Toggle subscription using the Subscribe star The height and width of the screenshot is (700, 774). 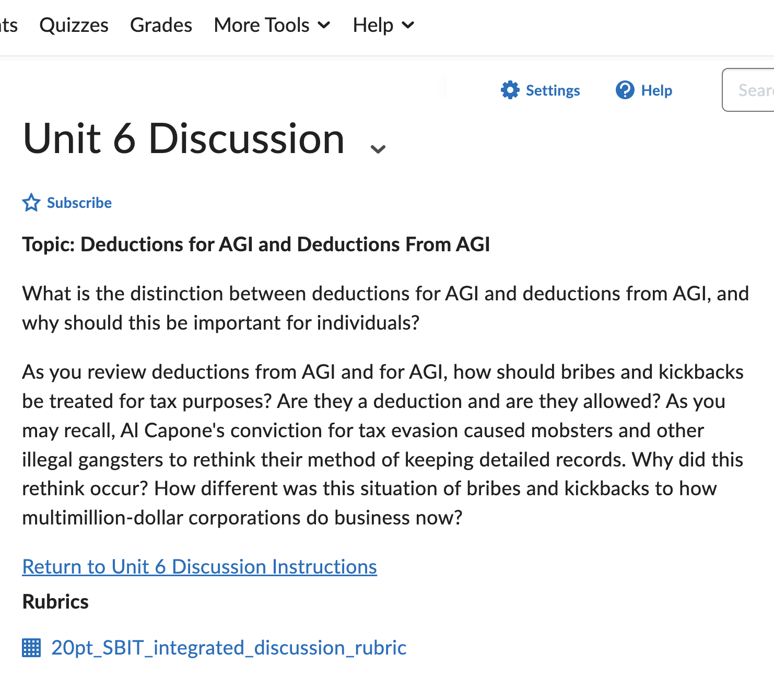pos(31,203)
